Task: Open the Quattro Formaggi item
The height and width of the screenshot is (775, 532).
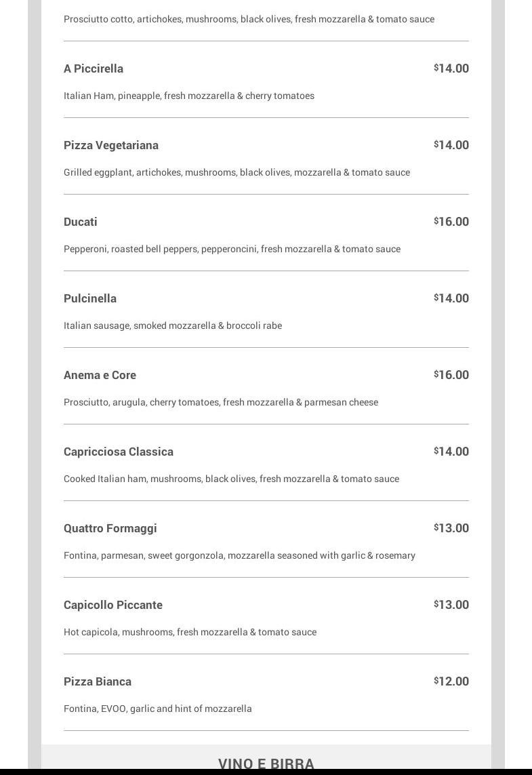Action: [x=110, y=528]
